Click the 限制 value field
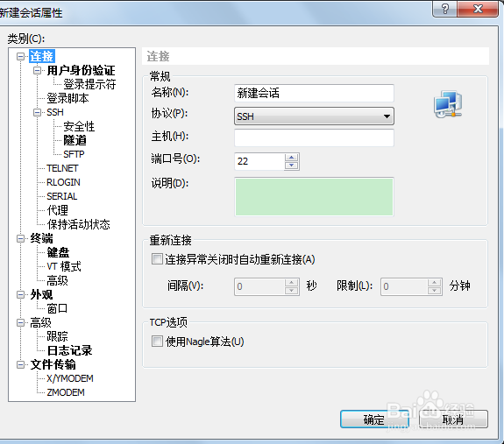 click(x=404, y=286)
